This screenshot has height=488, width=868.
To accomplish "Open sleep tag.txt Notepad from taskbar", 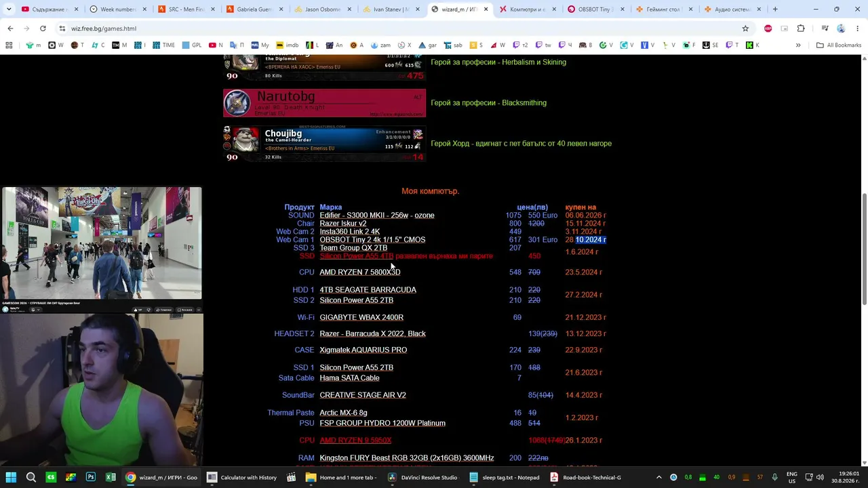I will click(505, 477).
